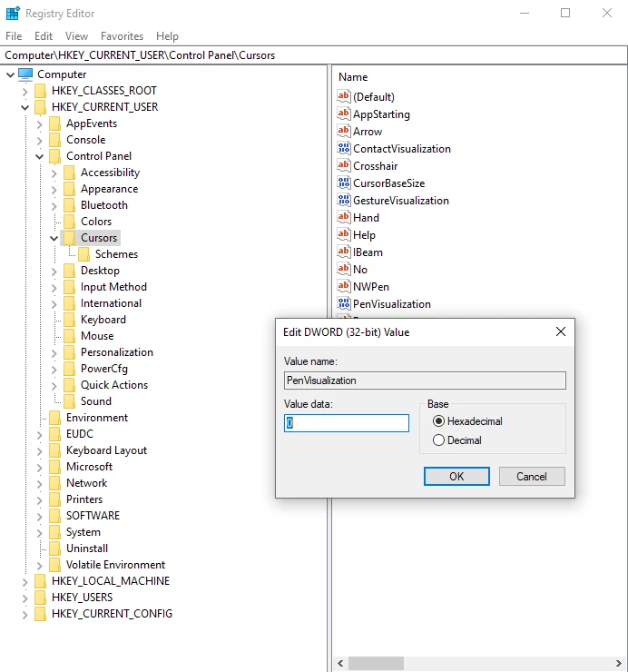628x672 pixels.
Task: Click the DWORD icon beside GestureVisualization
Action: (x=344, y=200)
